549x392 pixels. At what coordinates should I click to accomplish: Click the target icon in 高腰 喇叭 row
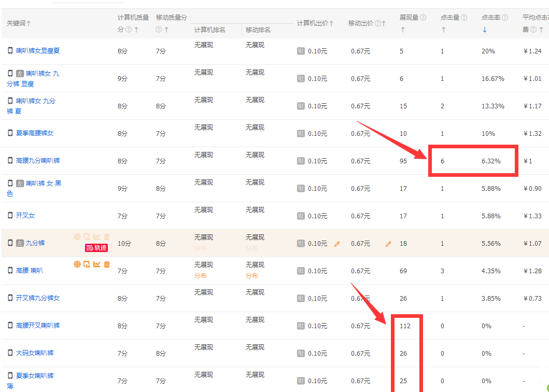coord(77,264)
